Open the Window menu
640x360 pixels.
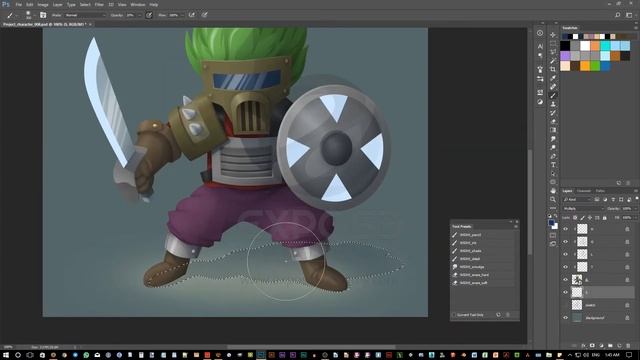tap(138, 4)
